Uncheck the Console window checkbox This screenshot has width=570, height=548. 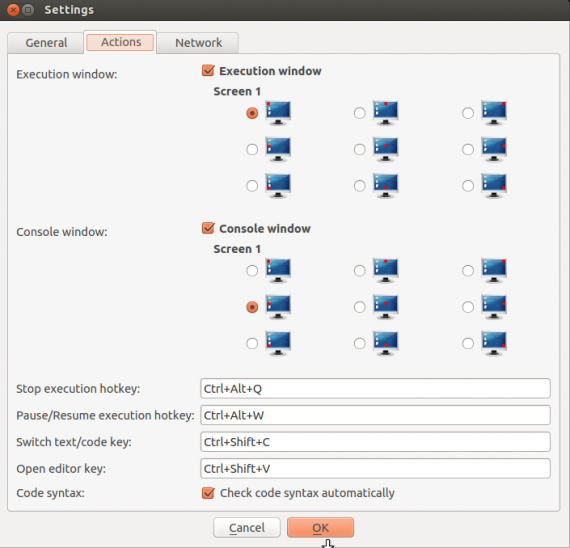[x=208, y=228]
